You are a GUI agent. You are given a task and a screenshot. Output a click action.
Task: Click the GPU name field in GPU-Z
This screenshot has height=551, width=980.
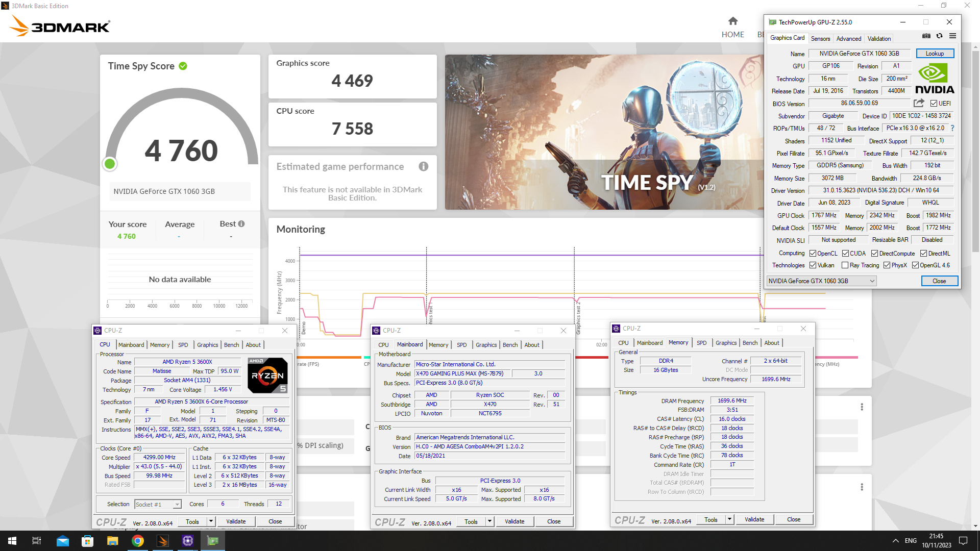(859, 54)
